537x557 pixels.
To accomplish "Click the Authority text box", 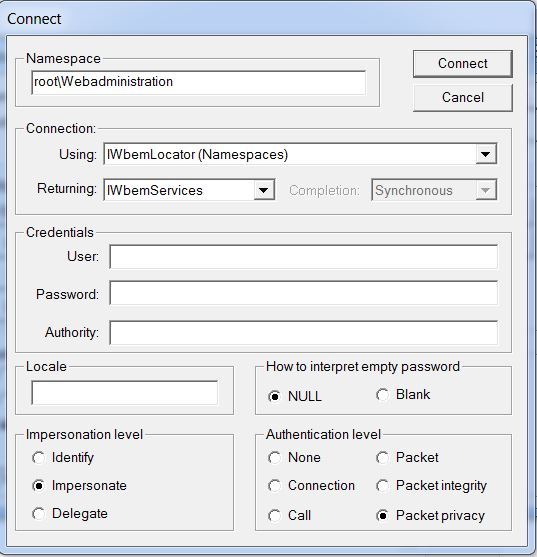I will coord(304,333).
